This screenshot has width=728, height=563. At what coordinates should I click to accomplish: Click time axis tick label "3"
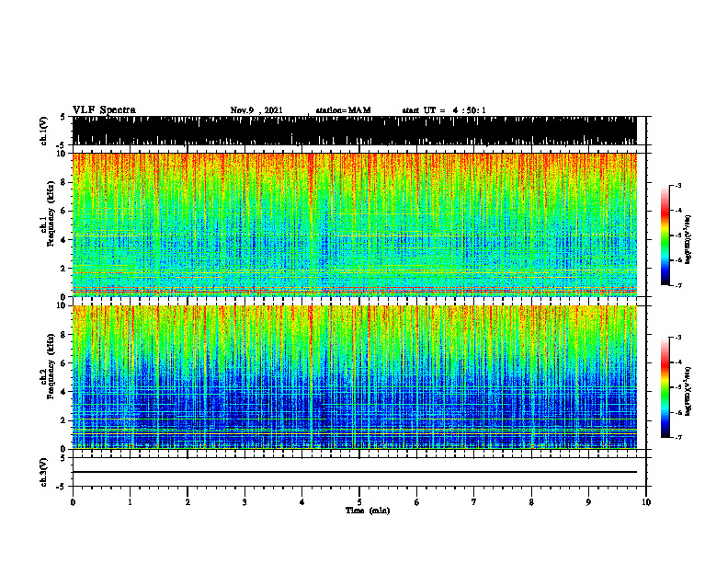[245, 502]
